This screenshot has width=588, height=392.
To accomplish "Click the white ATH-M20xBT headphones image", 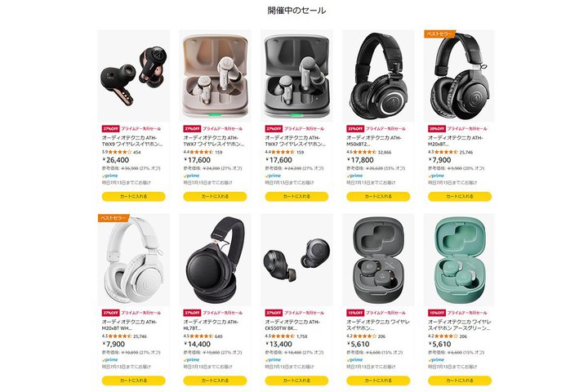I will pyautogui.click(x=133, y=260).
